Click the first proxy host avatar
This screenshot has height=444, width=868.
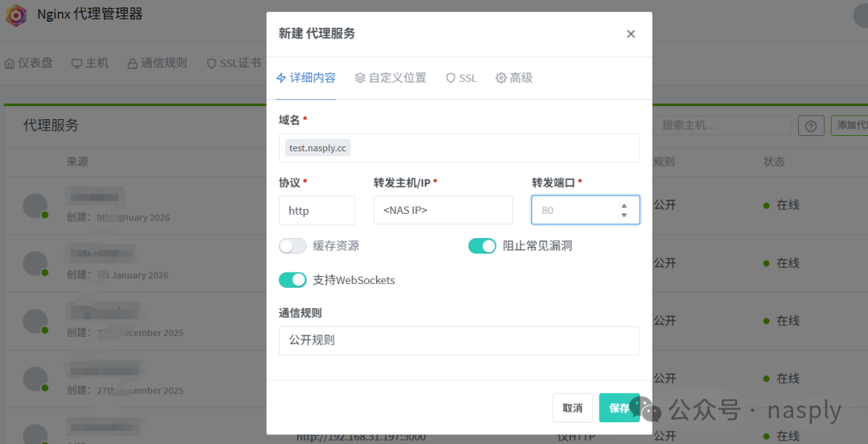35,205
